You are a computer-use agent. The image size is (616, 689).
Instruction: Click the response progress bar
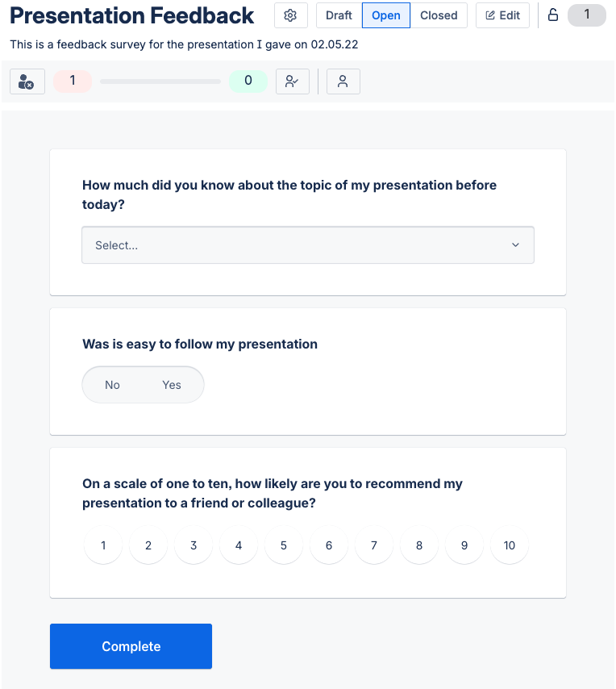pyautogui.click(x=160, y=81)
